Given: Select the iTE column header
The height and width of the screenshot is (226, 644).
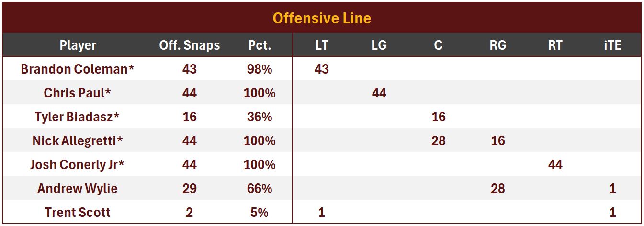Looking at the screenshot, I should pyautogui.click(x=612, y=45).
